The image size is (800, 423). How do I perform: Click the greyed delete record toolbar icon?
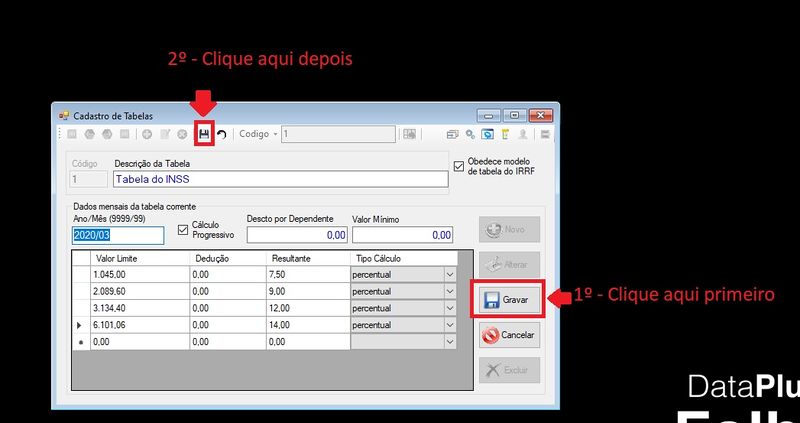182,135
